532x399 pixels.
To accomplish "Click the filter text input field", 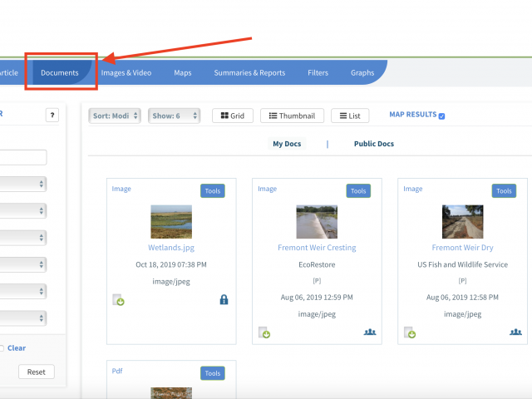I will (22, 157).
